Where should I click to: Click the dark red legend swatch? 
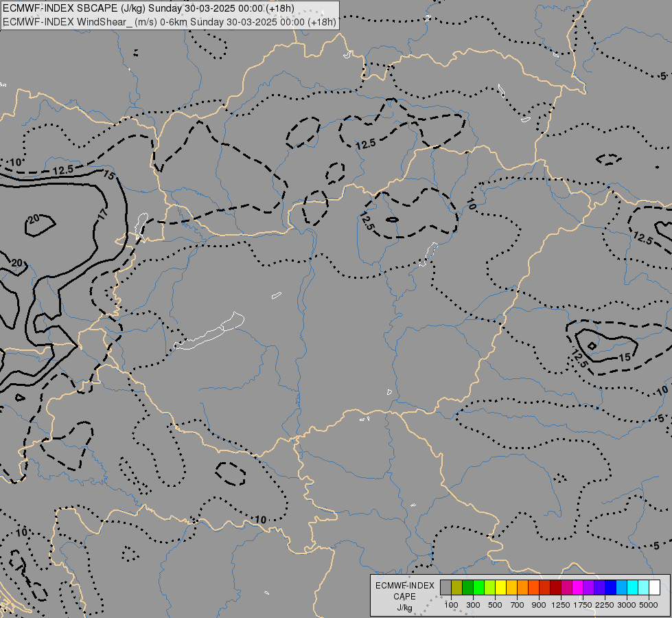click(555, 587)
